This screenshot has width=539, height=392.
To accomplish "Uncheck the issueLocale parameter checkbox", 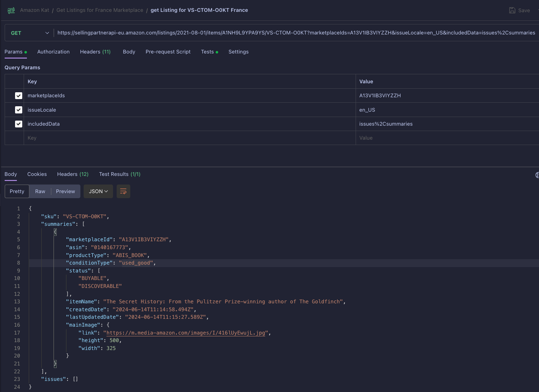I will click(19, 110).
